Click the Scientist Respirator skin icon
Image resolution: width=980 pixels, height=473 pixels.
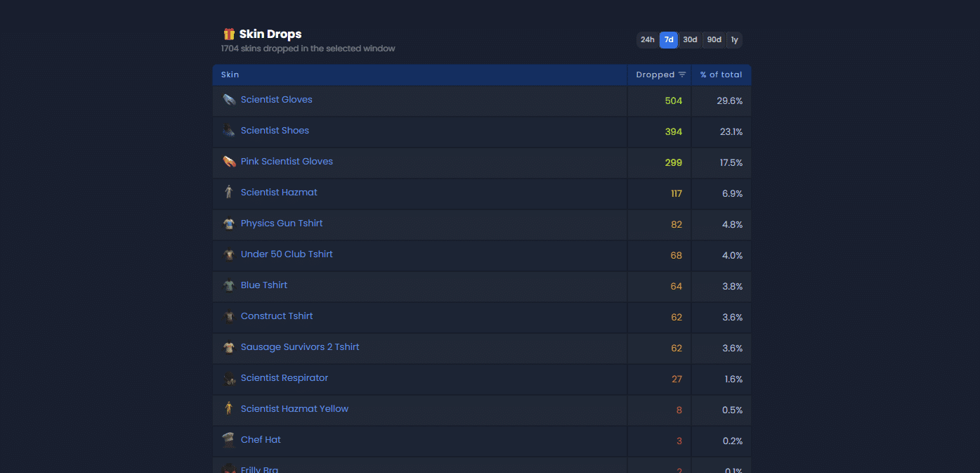pos(229,378)
